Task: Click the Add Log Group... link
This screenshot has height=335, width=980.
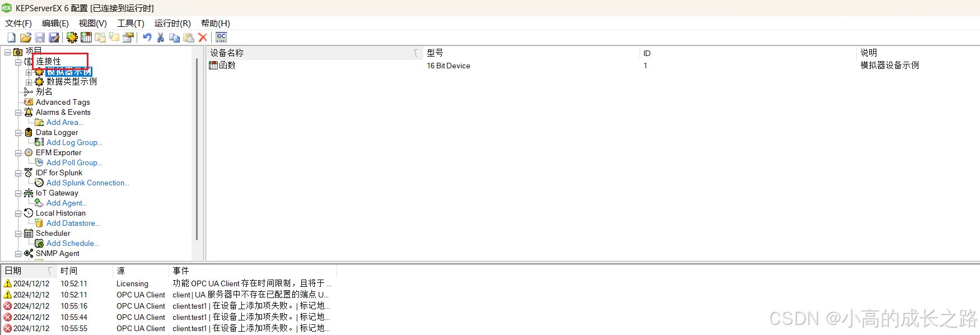Action: pos(74,142)
